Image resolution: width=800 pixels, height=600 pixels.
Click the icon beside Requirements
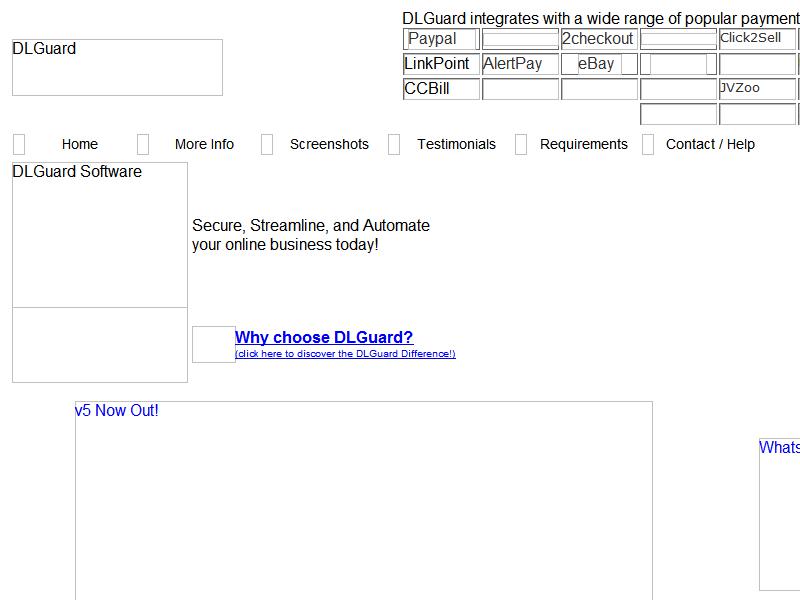pos(521,144)
